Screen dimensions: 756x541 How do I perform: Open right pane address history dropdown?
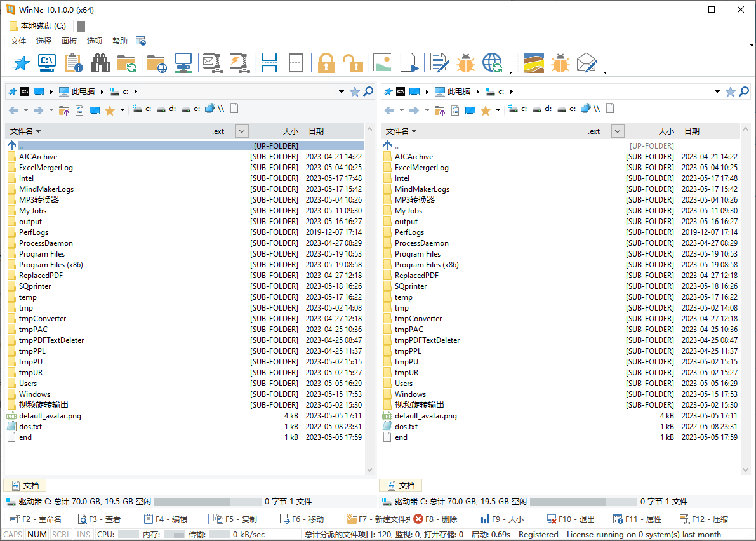tap(717, 91)
